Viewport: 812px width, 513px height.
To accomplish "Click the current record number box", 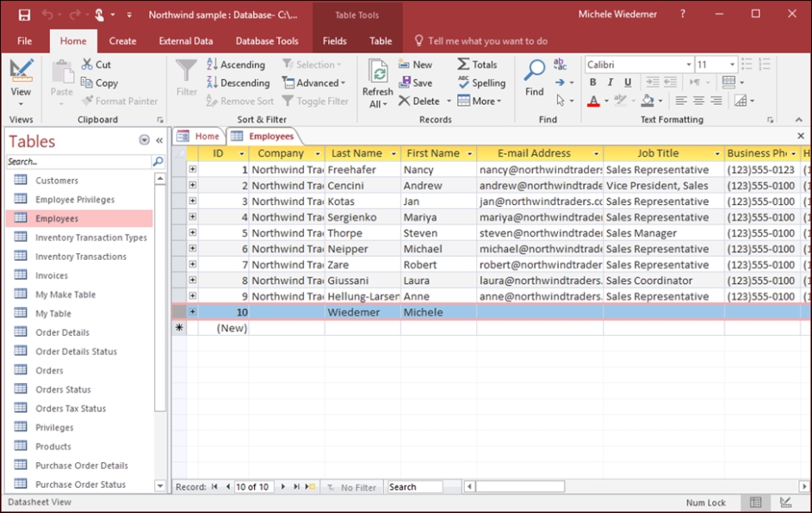I will [252, 486].
